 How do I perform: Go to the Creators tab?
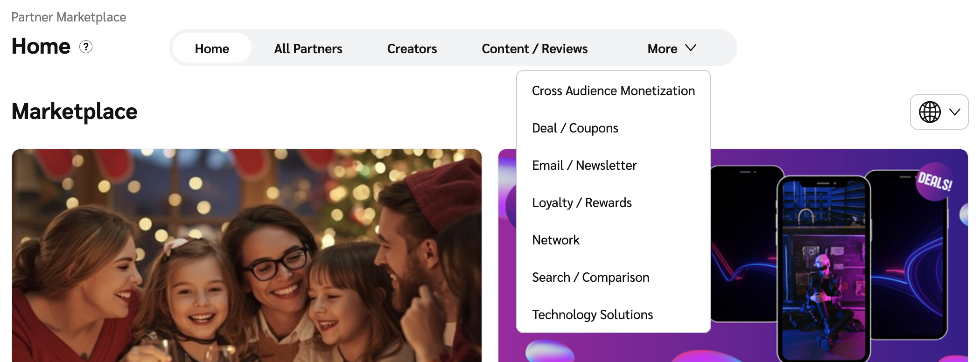click(x=412, y=49)
